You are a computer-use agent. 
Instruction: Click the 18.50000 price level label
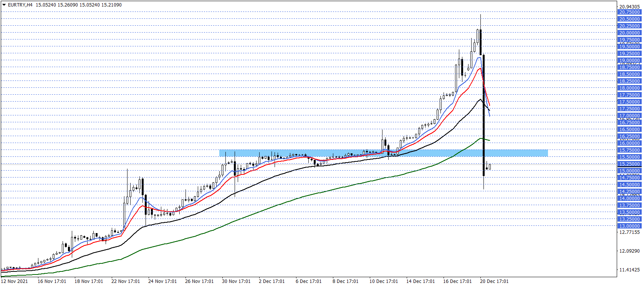click(629, 74)
